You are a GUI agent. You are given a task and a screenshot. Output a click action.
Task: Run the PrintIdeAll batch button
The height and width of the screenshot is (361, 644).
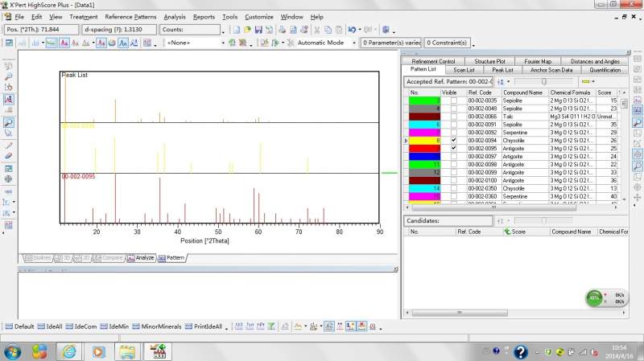click(x=208, y=326)
